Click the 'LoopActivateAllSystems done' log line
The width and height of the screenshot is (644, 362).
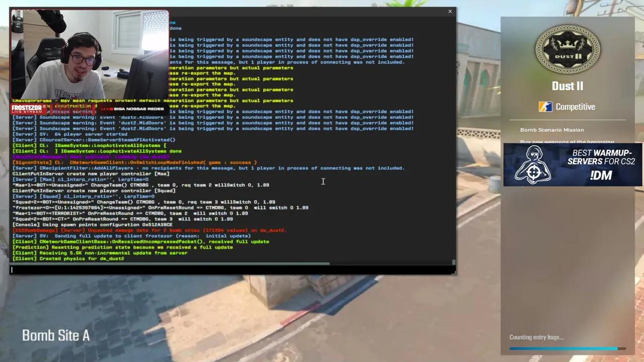97,151
